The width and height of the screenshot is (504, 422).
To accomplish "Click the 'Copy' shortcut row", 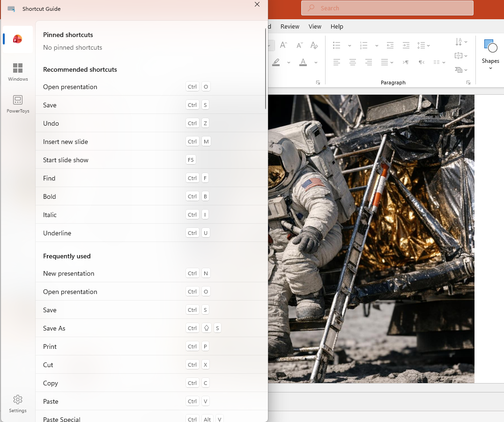I will click(x=151, y=383).
